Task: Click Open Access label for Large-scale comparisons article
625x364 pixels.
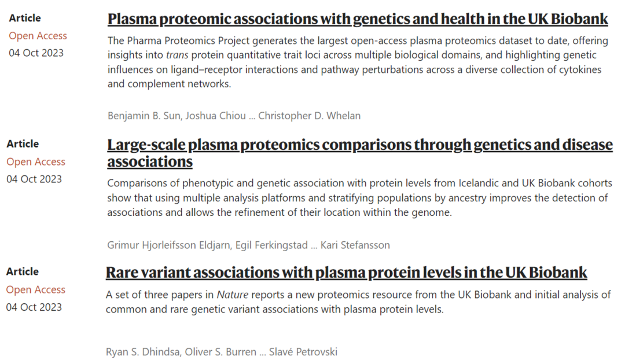Action: tap(36, 162)
